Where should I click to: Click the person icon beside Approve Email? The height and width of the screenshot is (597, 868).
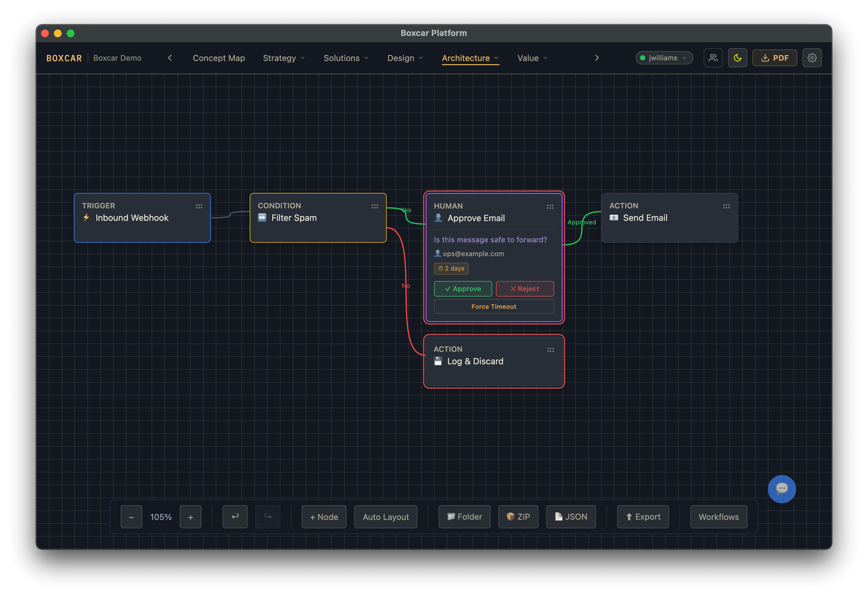pos(438,218)
